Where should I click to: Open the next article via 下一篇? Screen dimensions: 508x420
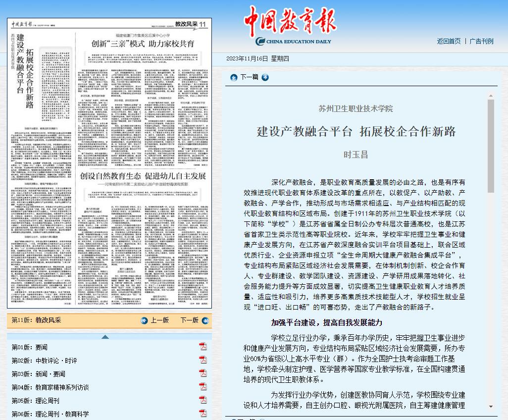tap(249, 77)
